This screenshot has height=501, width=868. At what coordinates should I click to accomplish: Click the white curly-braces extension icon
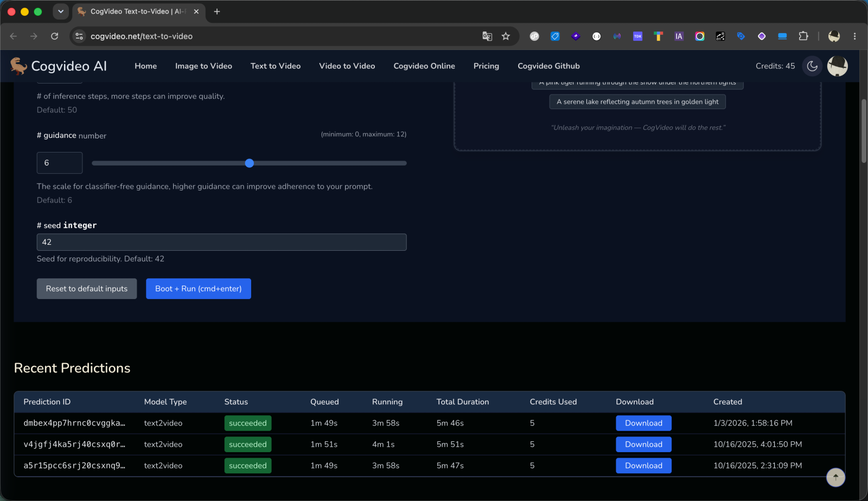pyautogui.click(x=596, y=36)
